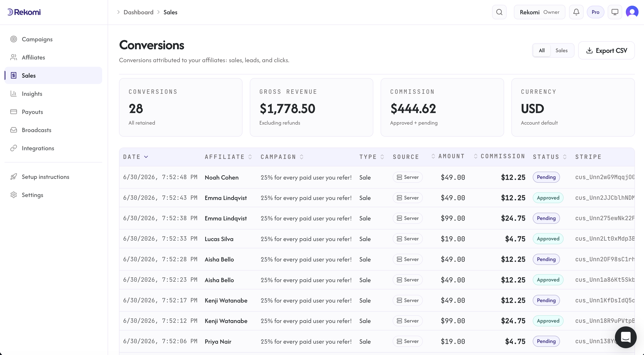This screenshot has height=355, width=644.
Task: Click the Settings gear icon
Action: 13,195
